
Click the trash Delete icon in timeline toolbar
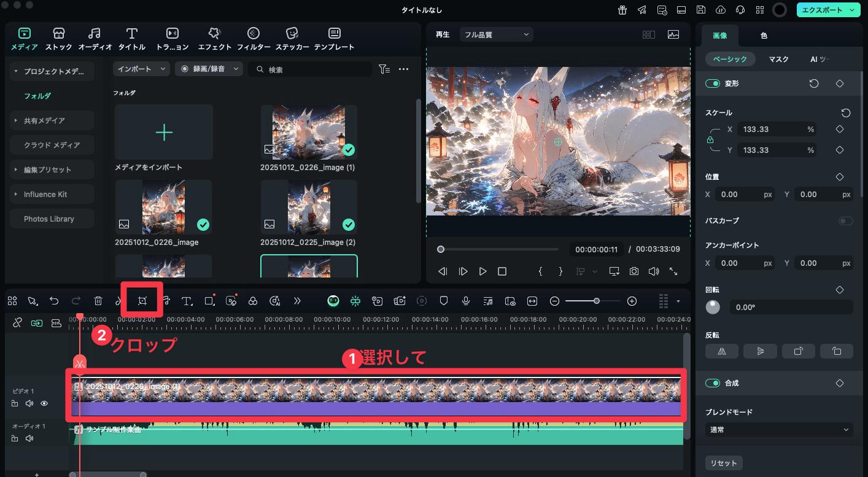[98, 301]
